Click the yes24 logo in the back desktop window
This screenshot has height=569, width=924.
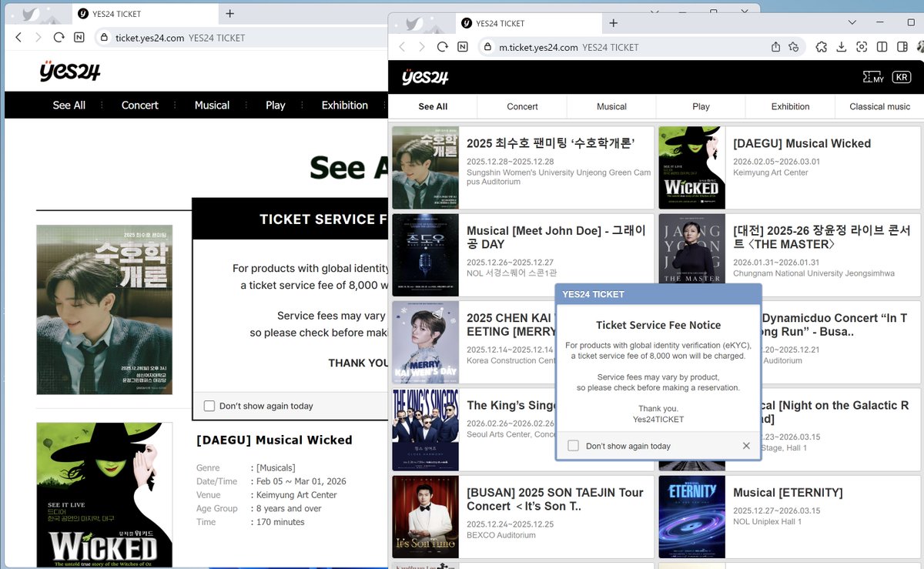(70, 72)
